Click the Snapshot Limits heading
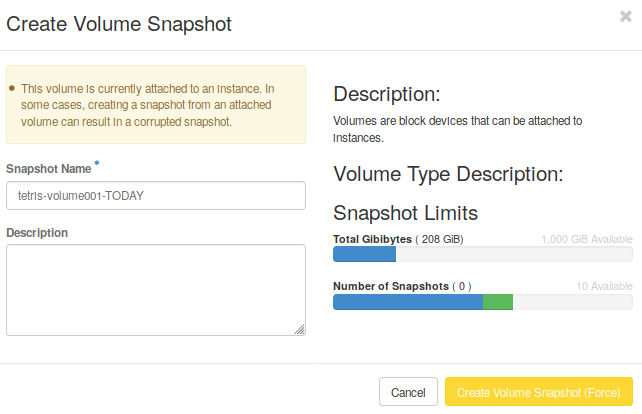Image resolution: width=642 pixels, height=414 pixels. point(405,213)
